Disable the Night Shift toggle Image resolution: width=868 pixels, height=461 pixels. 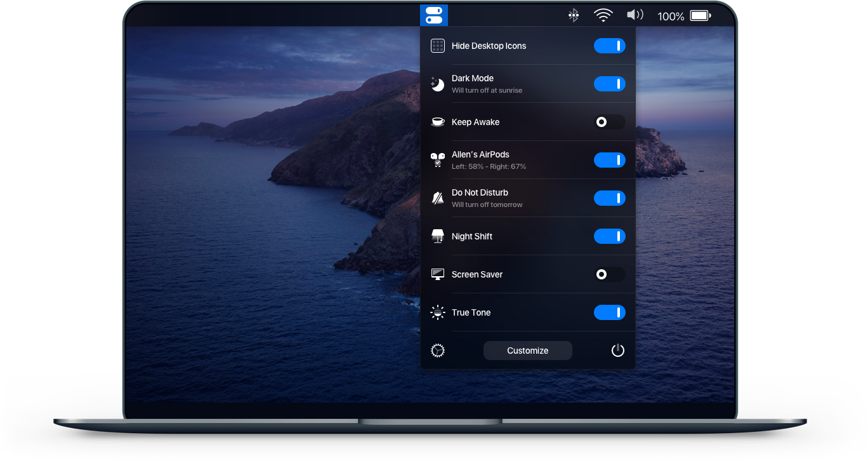(609, 236)
